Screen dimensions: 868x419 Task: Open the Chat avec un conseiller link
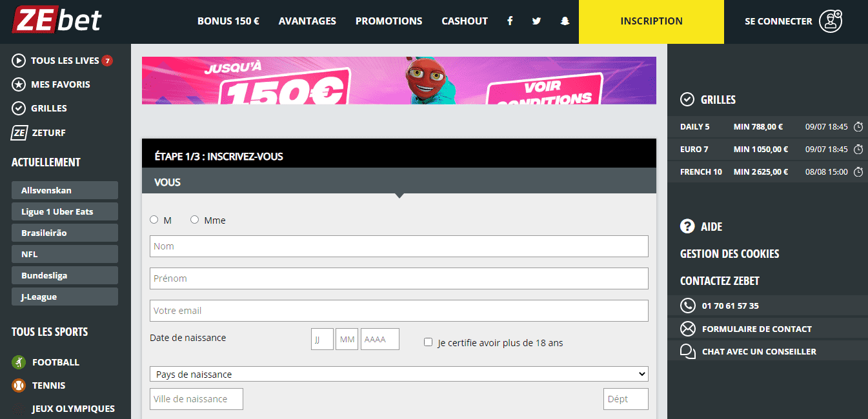(759, 351)
